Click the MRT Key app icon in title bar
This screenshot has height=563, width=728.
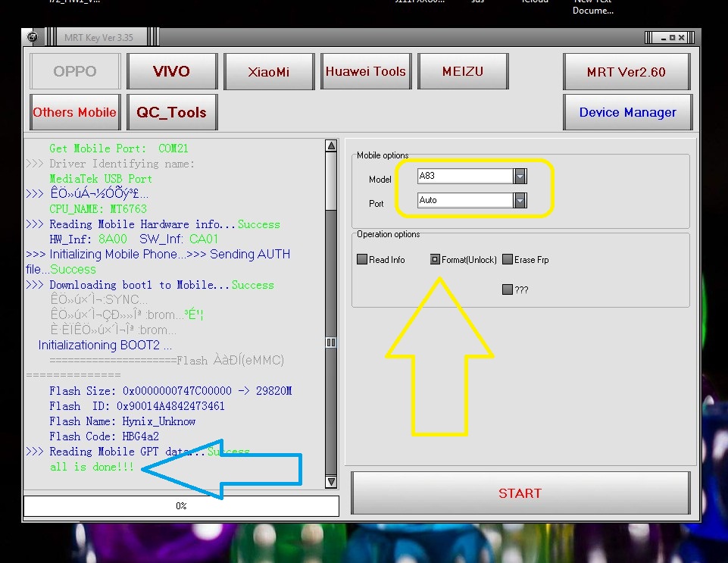[32, 37]
